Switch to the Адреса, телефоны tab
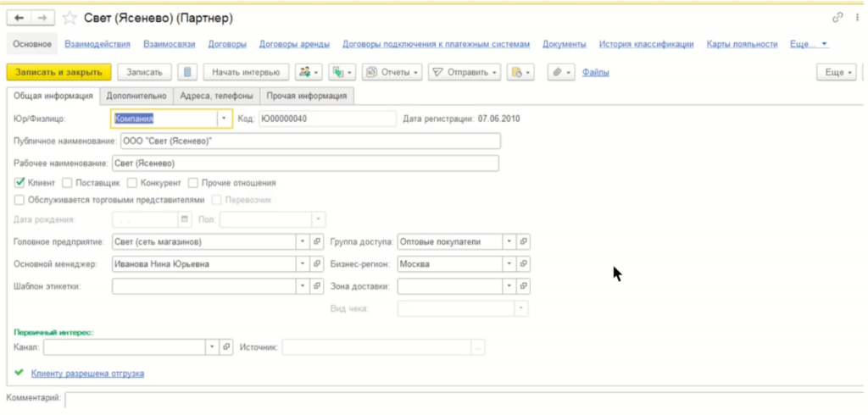This screenshot has width=868, height=415. point(216,96)
